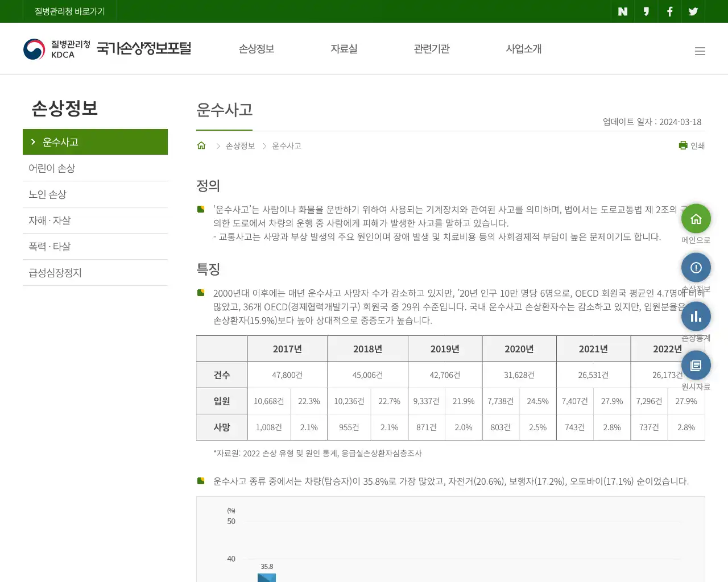Click the 47,800건 table cell
The height and width of the screenshot is (582, 728).
287,375
